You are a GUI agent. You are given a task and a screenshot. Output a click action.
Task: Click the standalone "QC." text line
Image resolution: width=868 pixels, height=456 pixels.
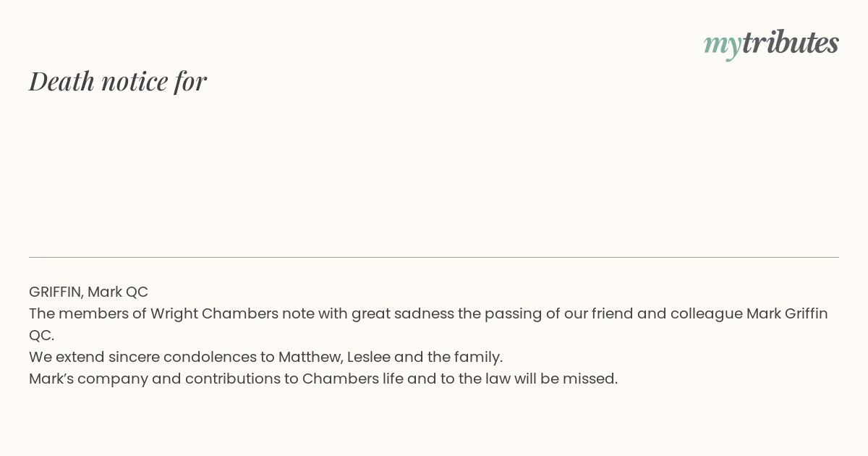click(x=42, y=335)
